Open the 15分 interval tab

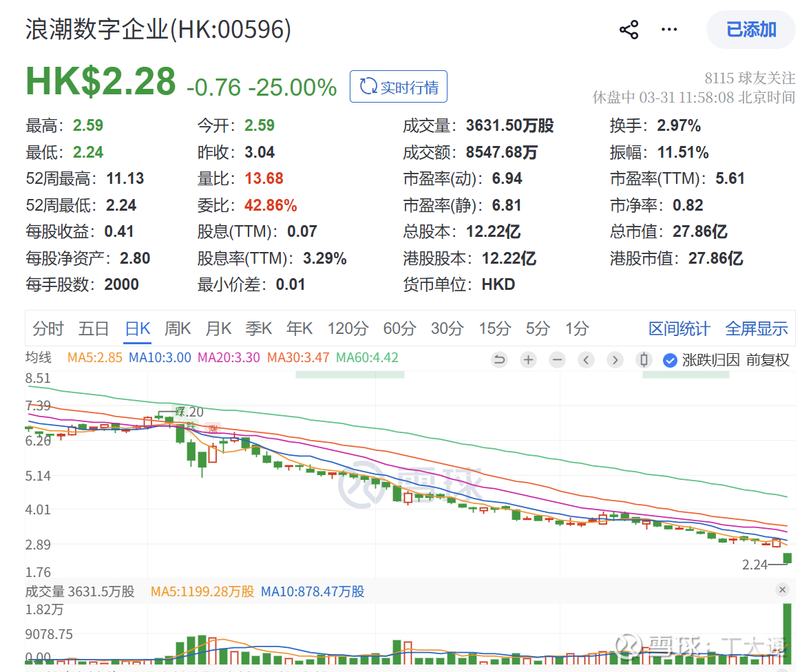click(494, 328)
